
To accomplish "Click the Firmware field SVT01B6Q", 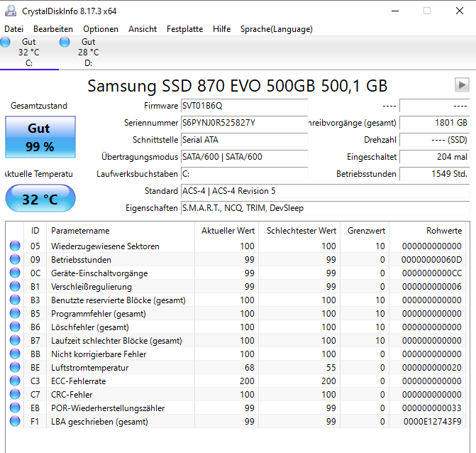I will tap(244, 106).
